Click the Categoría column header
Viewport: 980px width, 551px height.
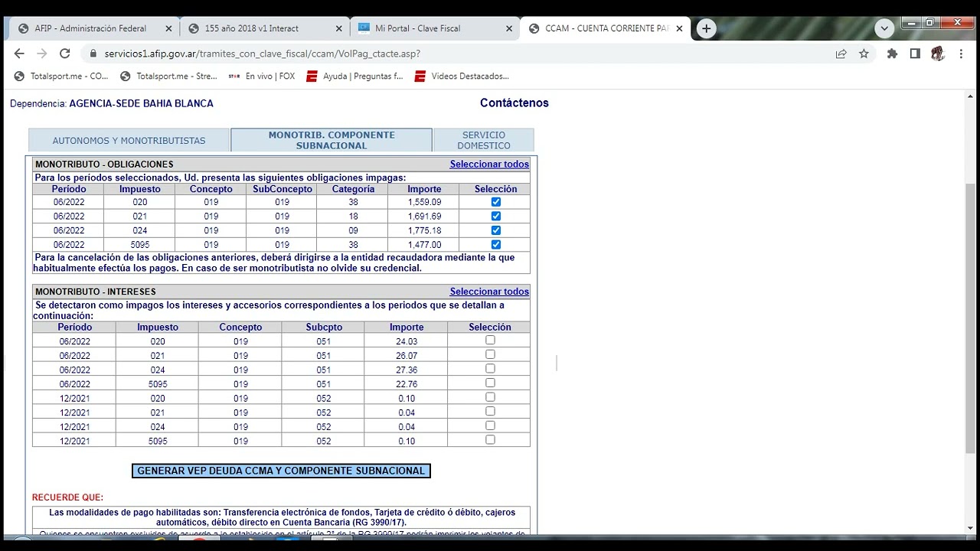[353, 189]
